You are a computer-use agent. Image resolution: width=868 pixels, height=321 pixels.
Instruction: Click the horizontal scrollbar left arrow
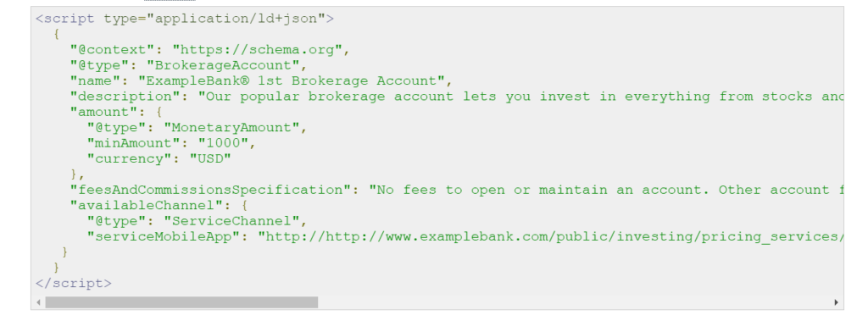click(x=38, y=302)
